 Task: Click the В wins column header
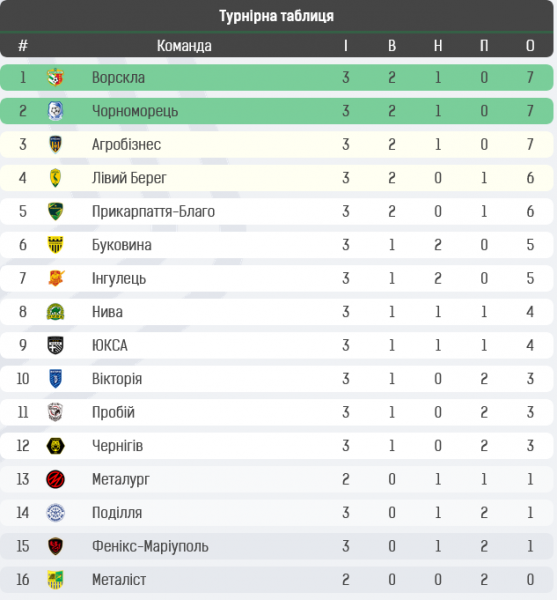point(392,46)
